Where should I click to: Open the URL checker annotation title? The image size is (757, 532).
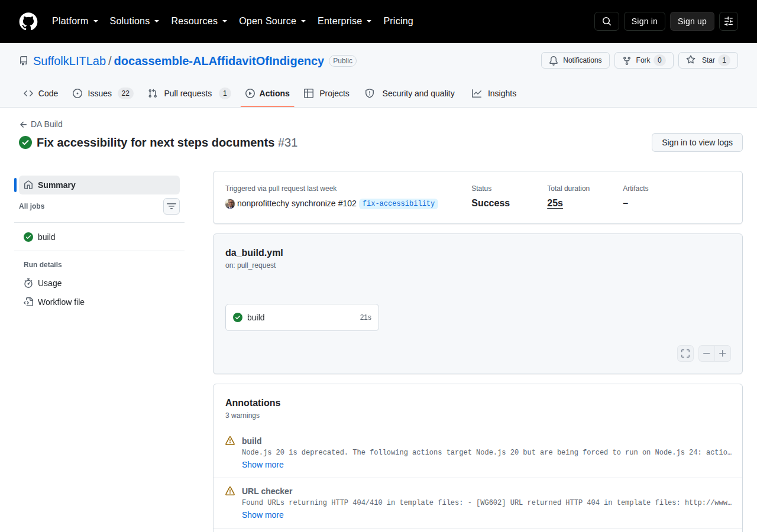pyautogui.click(x=267, y=491)
